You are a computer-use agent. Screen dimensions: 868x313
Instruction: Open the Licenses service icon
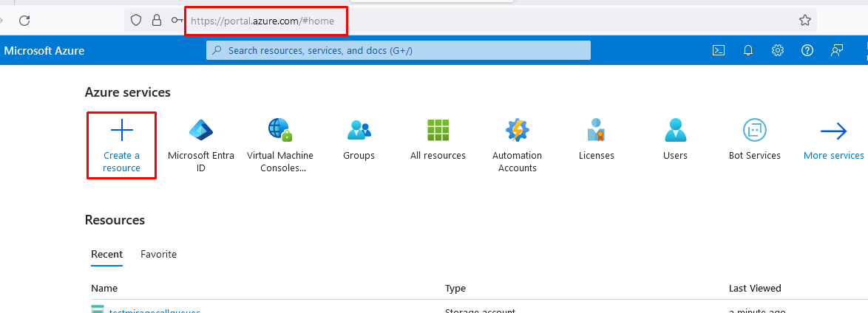596,130
